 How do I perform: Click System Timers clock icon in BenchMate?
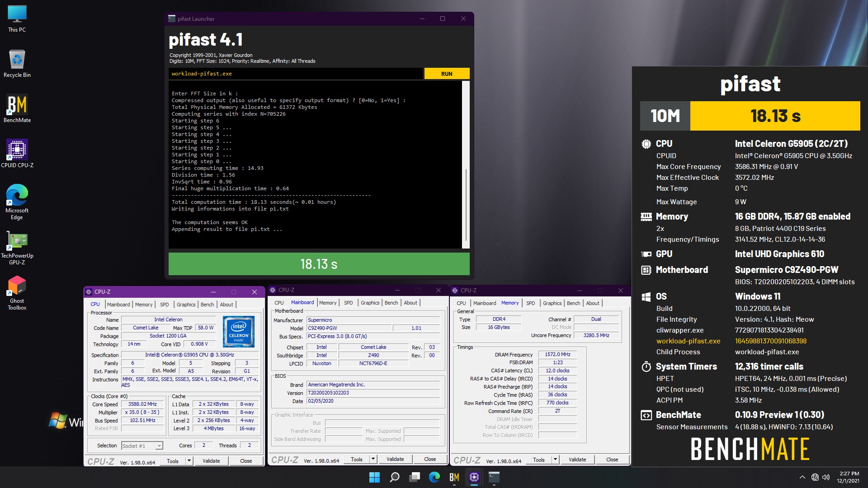[x=646, y=366]
